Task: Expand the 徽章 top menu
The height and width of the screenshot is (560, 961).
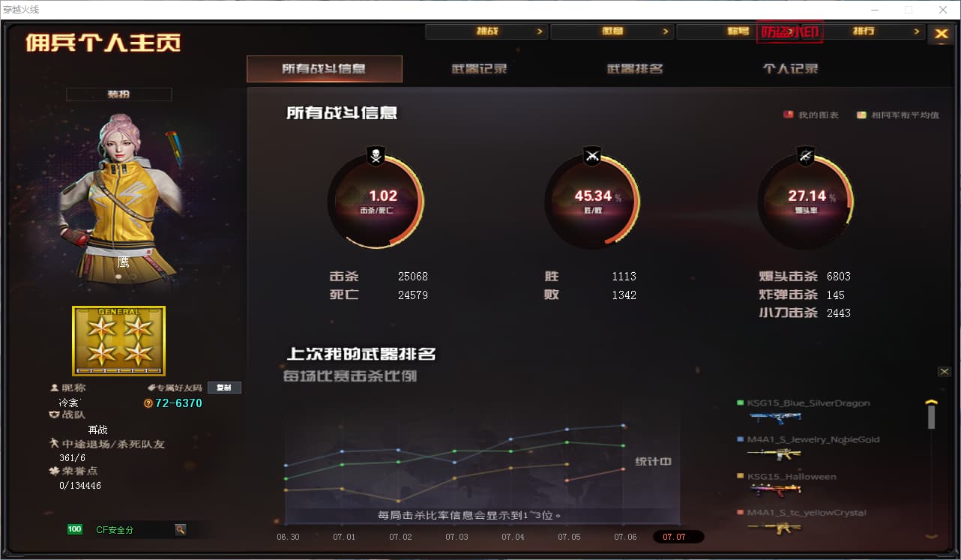Action: pyautogui.click(x=612, y=31)
